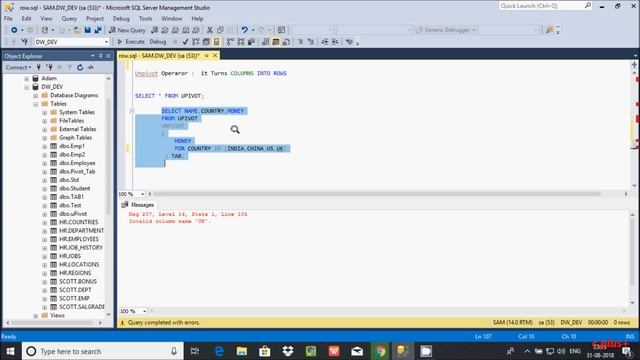Open the Connect dropdown in Object Explorer
Screen dimensions: 640x360
(x=18, y=67)
